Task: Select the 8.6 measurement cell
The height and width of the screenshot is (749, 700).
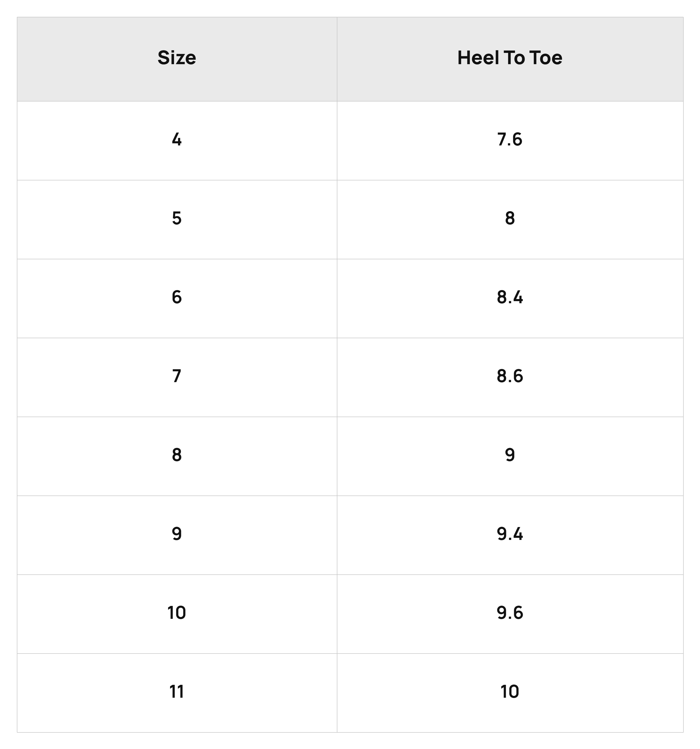Action: [x=510, y=377]
